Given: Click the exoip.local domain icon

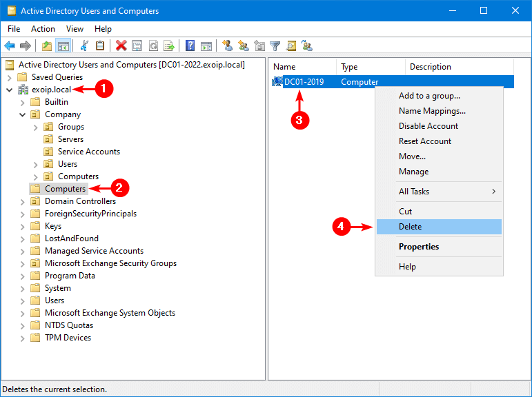Looking at the screenshot, I should (x=23, y=90).
